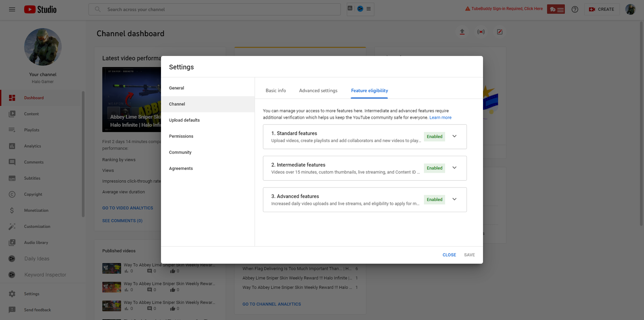Expand the Standard features section

(454, 136)
